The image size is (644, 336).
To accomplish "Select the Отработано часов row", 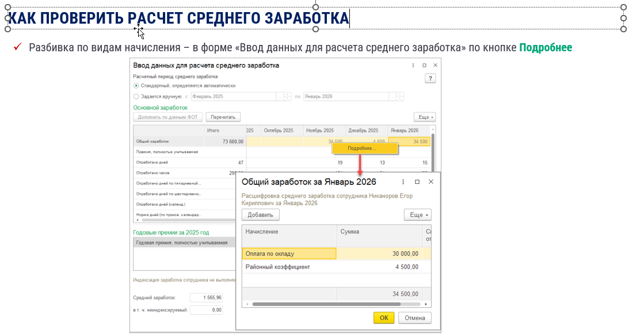I will click(169, 173).
